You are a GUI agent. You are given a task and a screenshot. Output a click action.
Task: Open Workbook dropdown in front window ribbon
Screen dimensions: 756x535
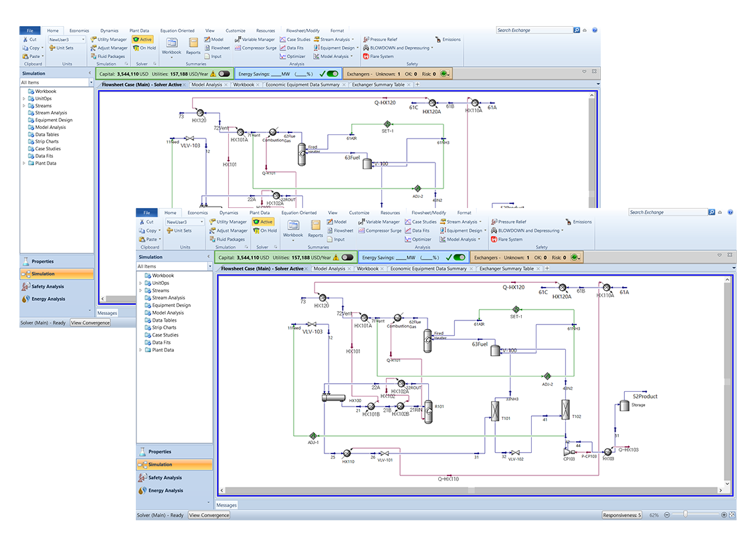[x=292, y=240]
